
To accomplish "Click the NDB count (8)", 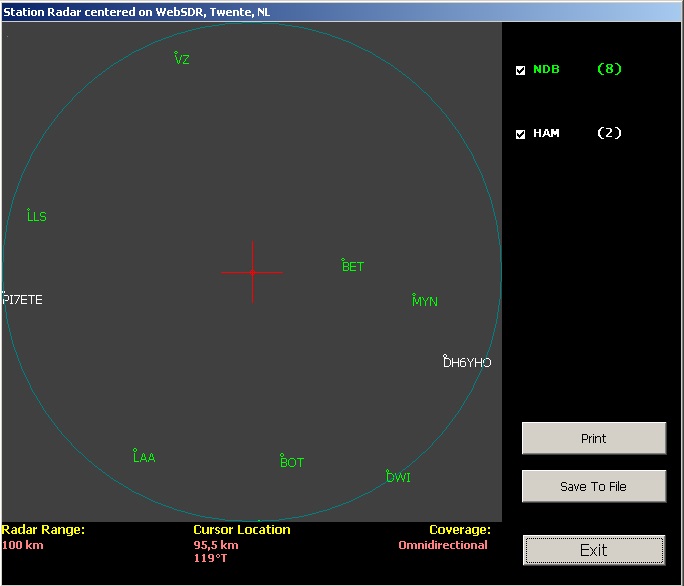I will [x=609, y=69].
